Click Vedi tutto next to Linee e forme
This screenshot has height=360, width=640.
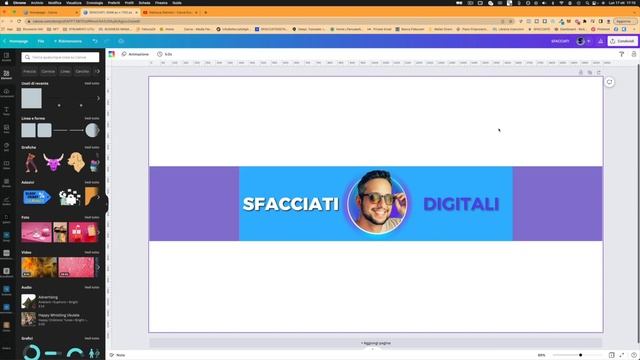click(92, 118)
